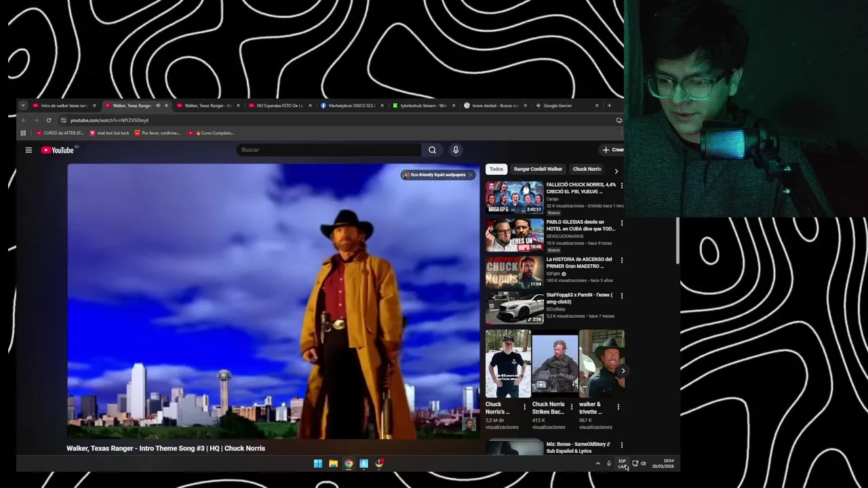Focus the Buscar search field
868x488 pixels.
[329, 150]
